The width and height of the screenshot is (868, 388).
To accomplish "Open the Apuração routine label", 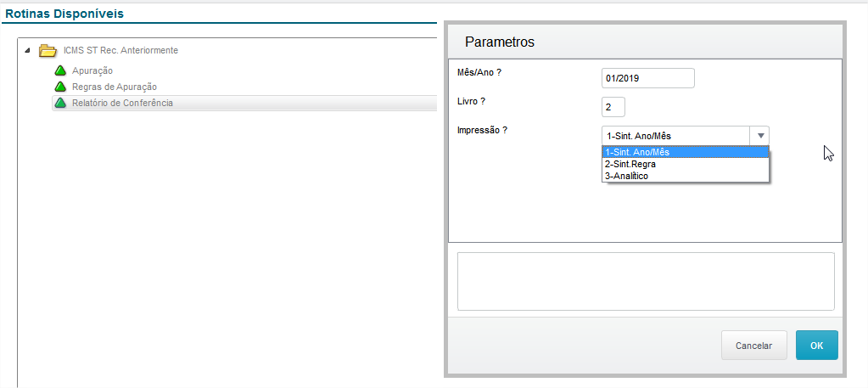I will [x=92, y=70].
